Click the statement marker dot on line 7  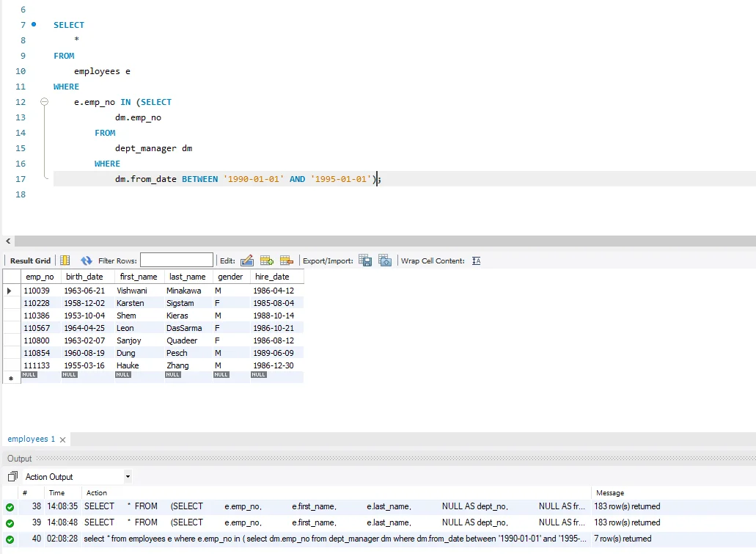(x=34, y=24)
